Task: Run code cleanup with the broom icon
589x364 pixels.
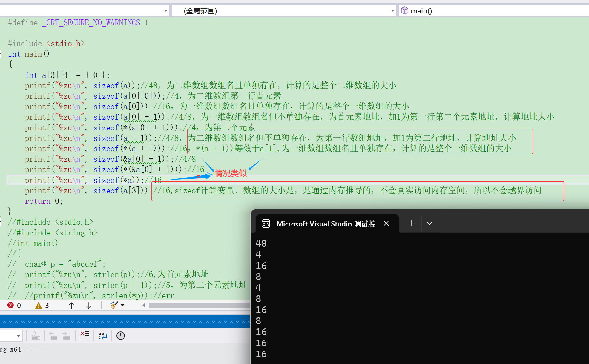Action: coord(114,305)
